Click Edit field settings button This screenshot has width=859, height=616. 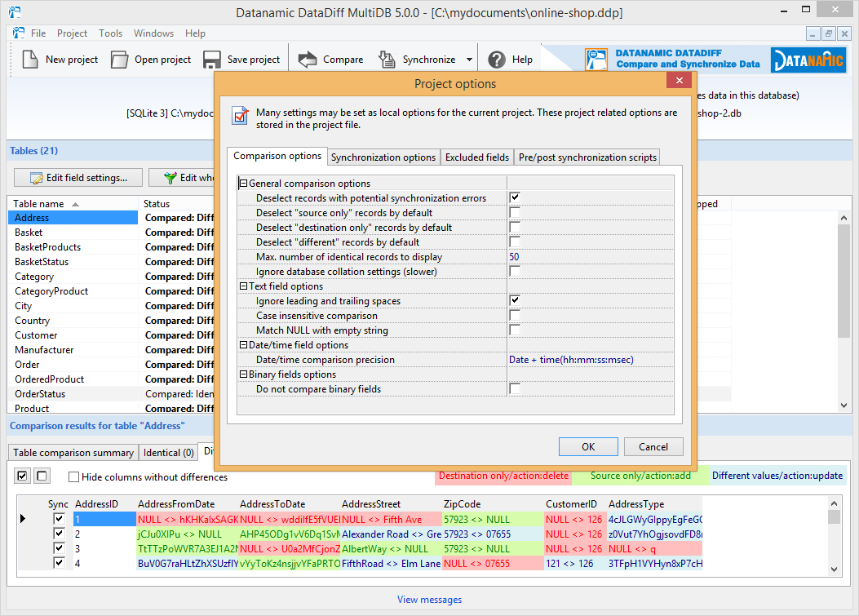(x=78, y=178)
